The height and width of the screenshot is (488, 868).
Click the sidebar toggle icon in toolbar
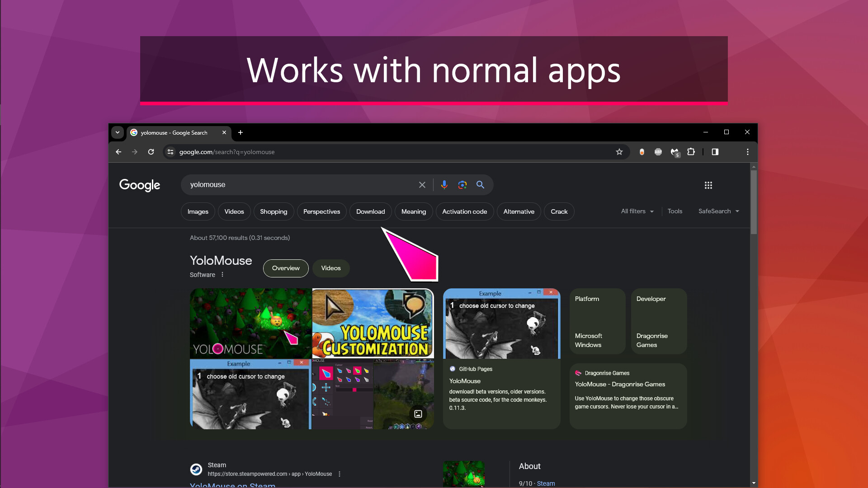[x=715, y=152]
